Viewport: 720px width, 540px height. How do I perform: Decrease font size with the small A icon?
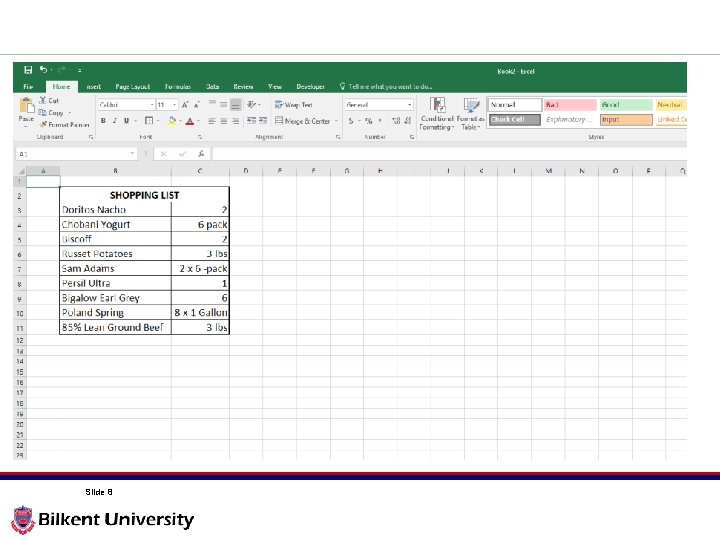(197, 105)
